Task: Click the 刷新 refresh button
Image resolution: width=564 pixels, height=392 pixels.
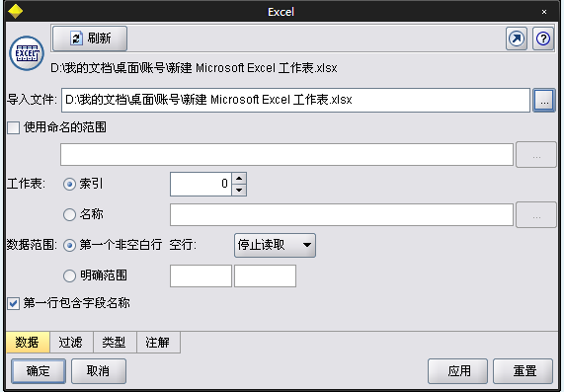Action: point(90,39)
